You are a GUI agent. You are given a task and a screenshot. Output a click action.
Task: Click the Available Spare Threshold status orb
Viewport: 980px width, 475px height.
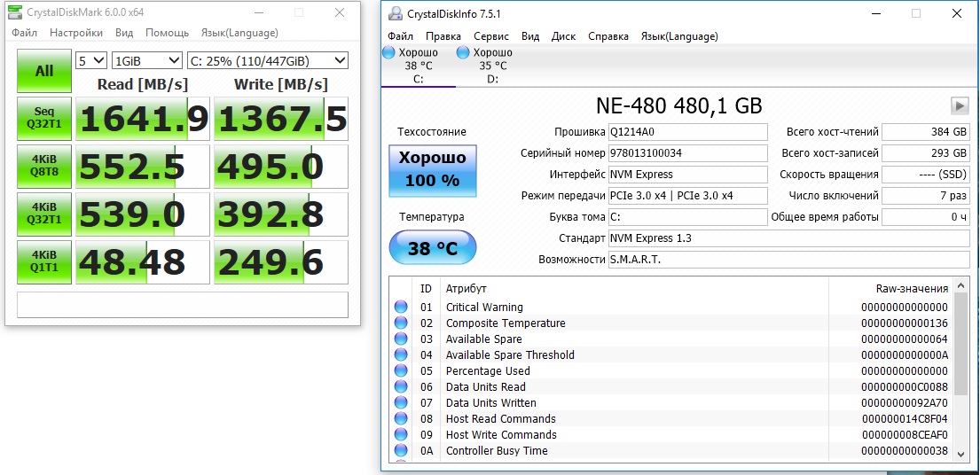pyautogui.click(x=401, y=355)
